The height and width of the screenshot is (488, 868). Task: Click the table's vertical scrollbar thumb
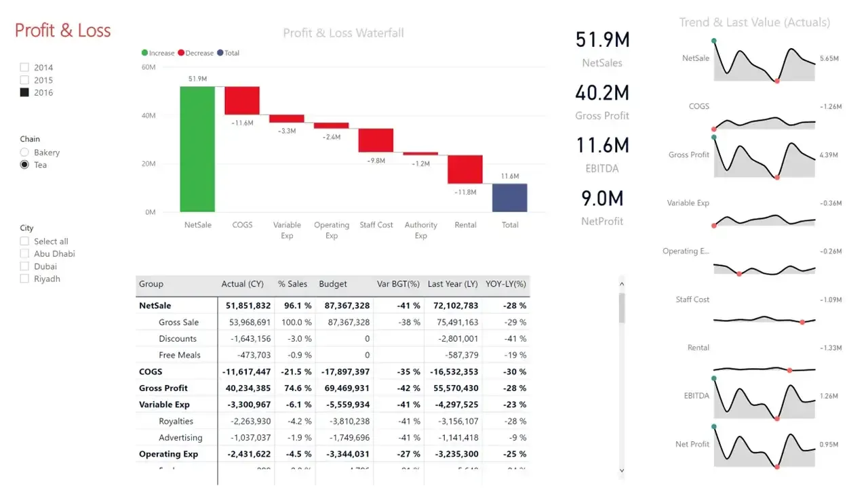tap(622, 308)
